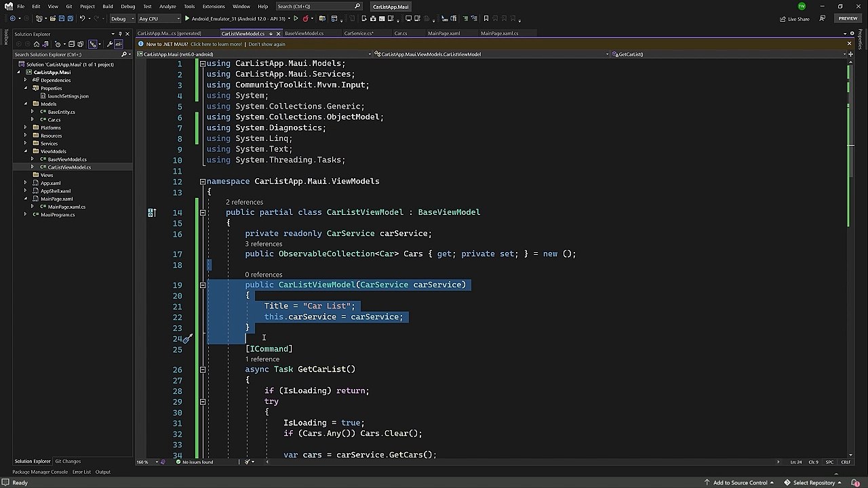Click the Undo arrow in toolbar
This screenshot has height=488, width=868.
click(x=82, y=18)
